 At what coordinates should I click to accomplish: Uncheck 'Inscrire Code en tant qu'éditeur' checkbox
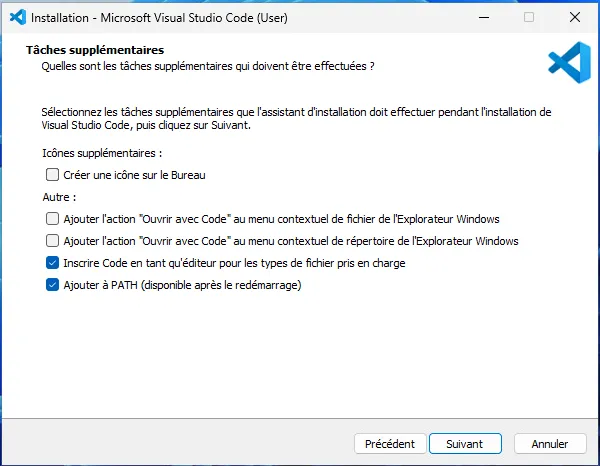[x=52, y=263]
